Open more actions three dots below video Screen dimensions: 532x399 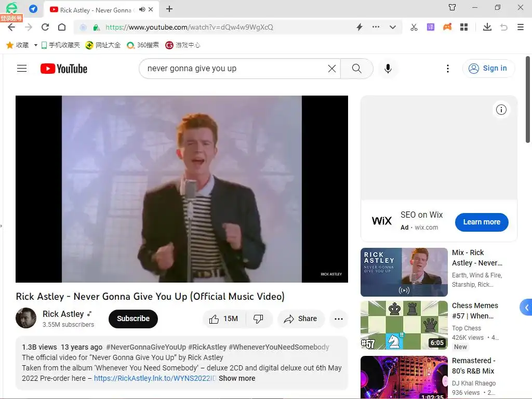[339, 319]
